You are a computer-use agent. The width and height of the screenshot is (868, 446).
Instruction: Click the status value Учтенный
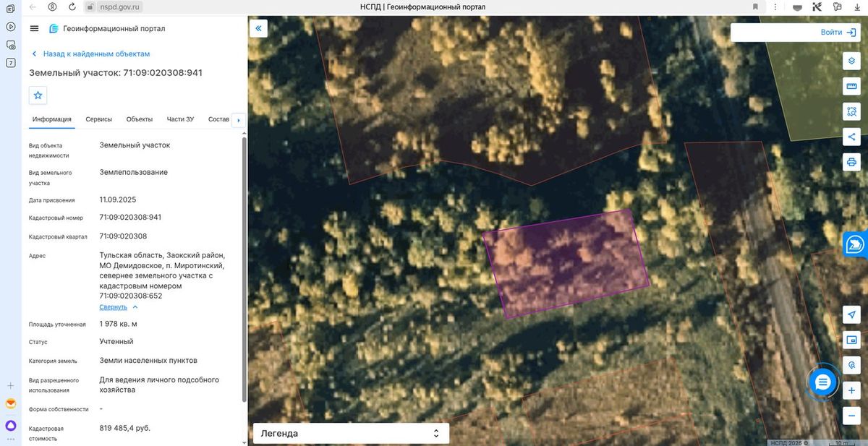[116, 341]
